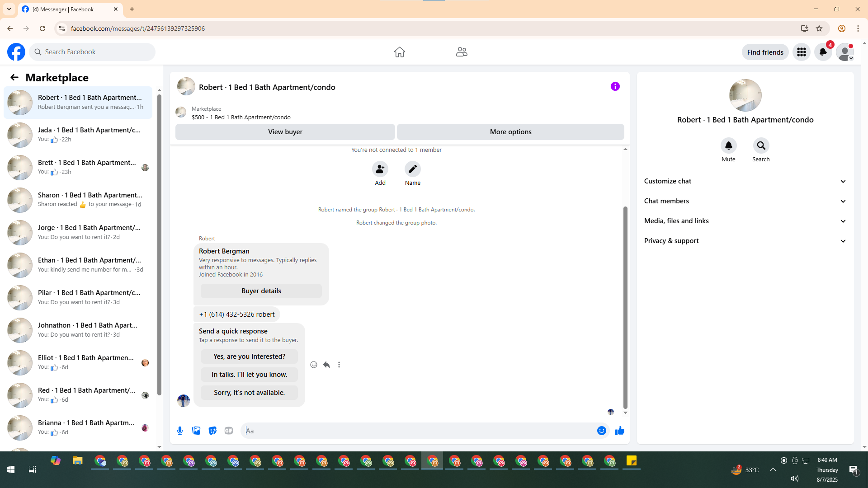Send a voice clip with microphone icon
Screen dimensions: 868x488
click(x=180, y=431)
